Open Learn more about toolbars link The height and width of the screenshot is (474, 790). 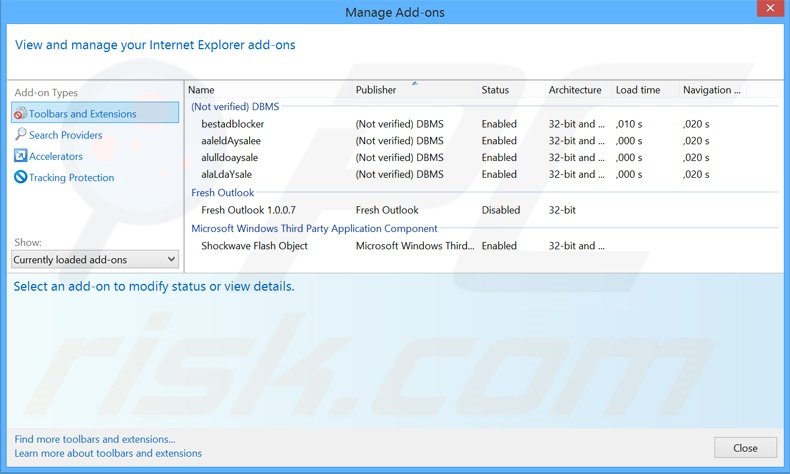108,453
